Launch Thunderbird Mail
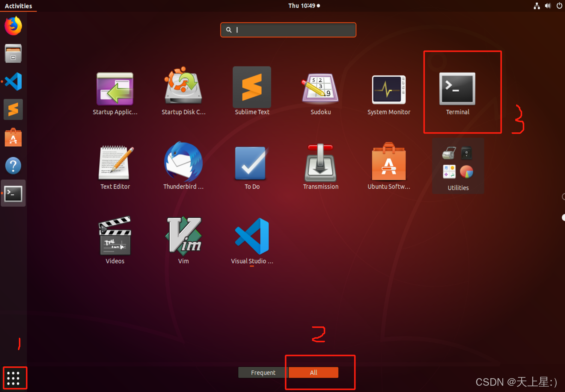 (x=183, y=166)
